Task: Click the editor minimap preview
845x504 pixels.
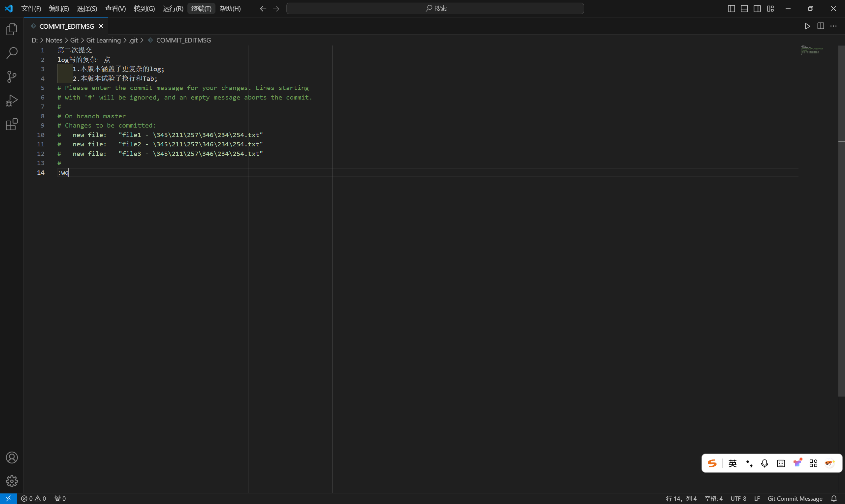Action: [x=812, y=50]
